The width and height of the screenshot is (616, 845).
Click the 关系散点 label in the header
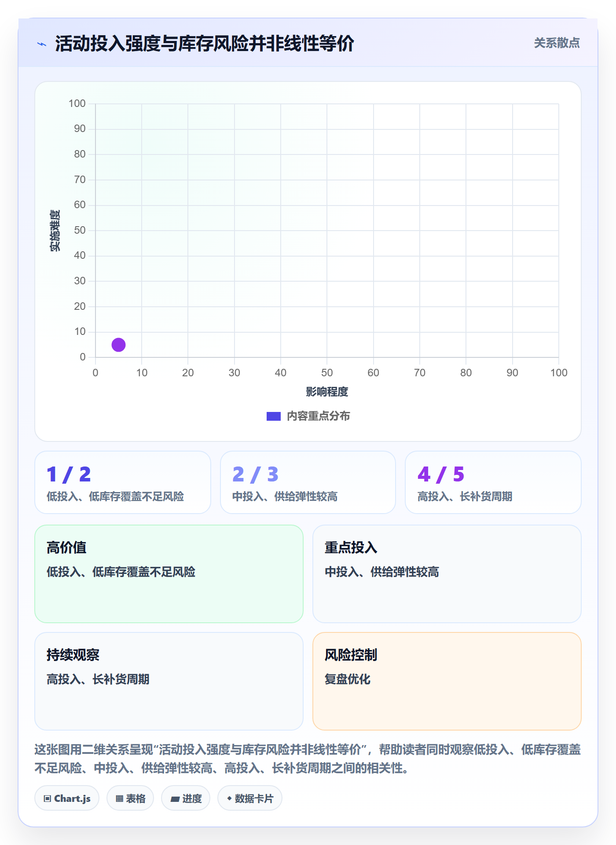pyautogui.click(x=557, y=43)
